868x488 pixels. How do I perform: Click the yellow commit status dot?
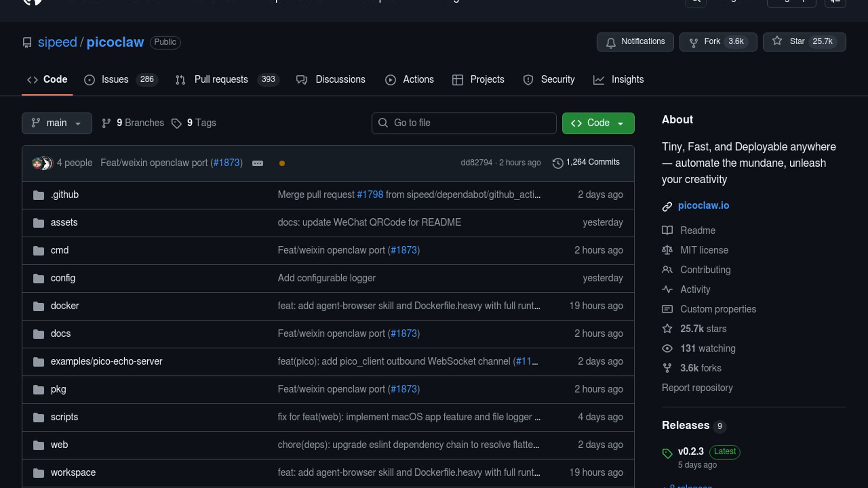(282, 163)
